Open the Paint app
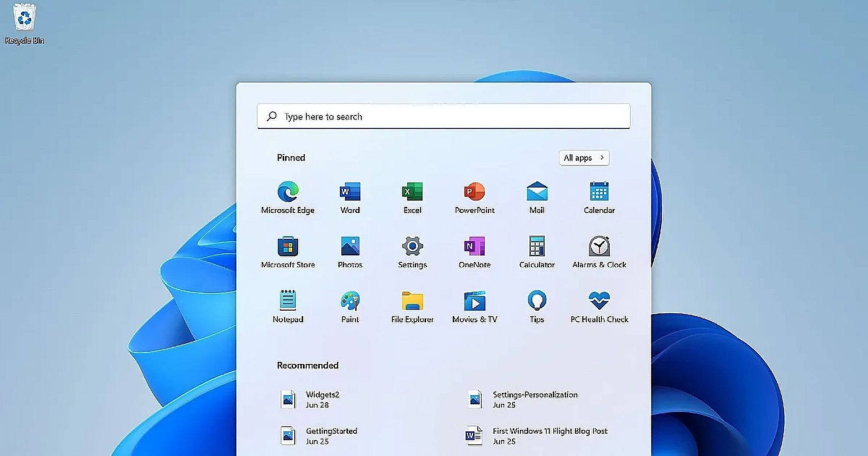The width and height of the screenshot is (868, 456). coord(350,307)
